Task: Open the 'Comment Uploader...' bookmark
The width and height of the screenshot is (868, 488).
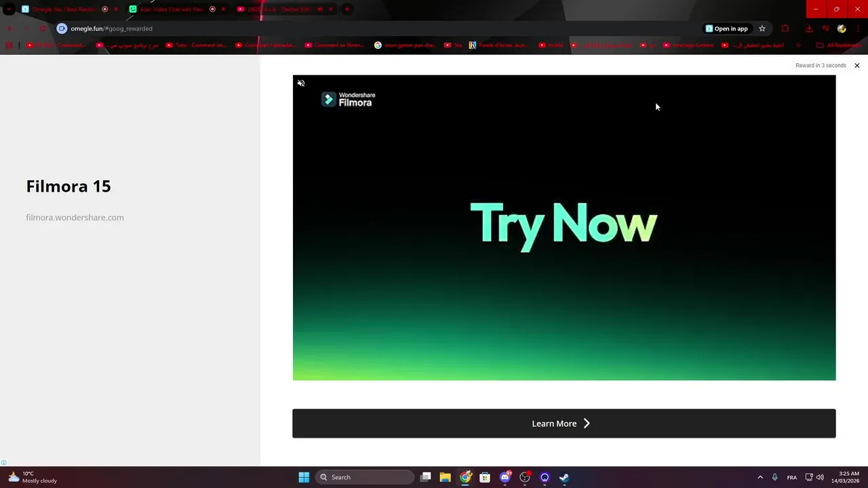Action: click(266, 45)
